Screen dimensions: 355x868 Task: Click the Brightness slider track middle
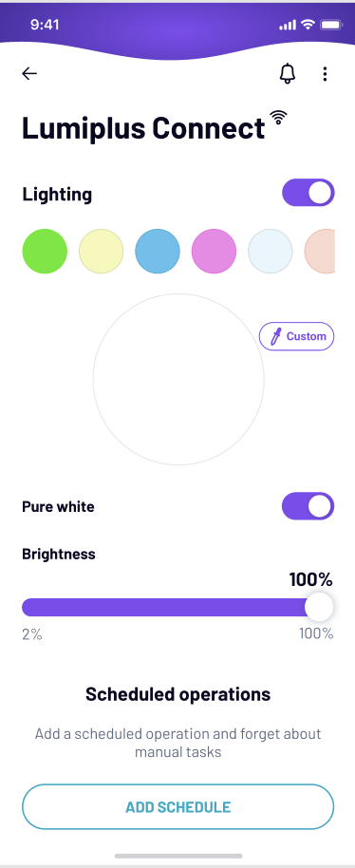[177, 607]
